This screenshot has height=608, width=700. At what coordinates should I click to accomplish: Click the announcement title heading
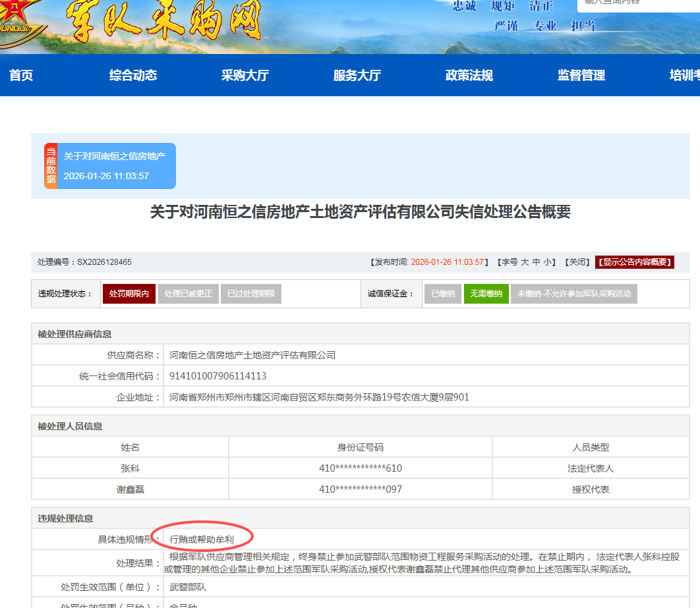point(361,211)
